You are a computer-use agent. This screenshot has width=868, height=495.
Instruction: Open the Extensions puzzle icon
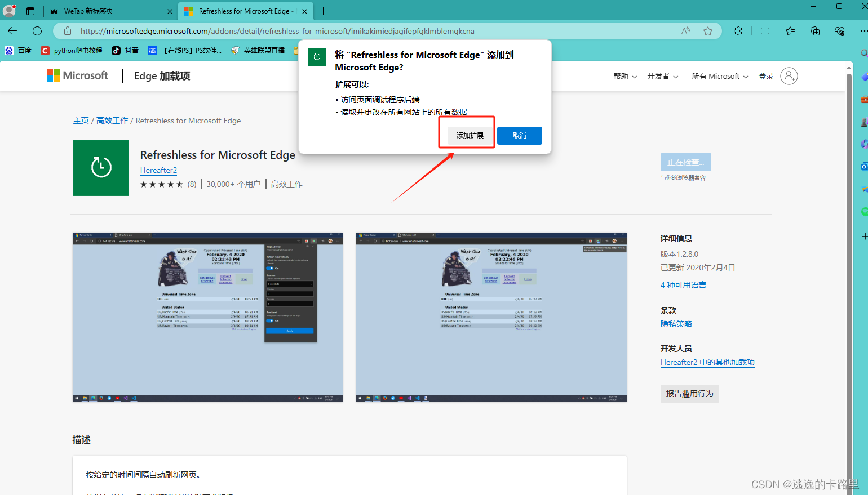tap(738, 31)
